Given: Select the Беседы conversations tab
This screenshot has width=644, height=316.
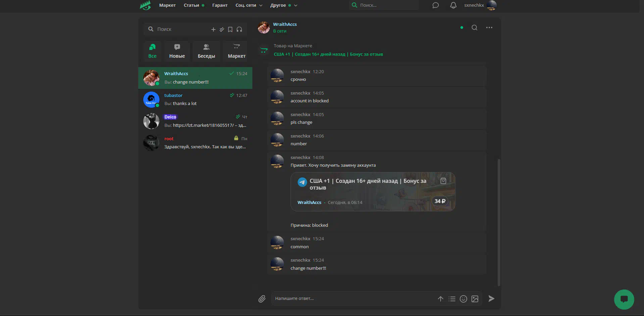Looking at the screenshot, I should pyautogui.click(x=206, y=51).
